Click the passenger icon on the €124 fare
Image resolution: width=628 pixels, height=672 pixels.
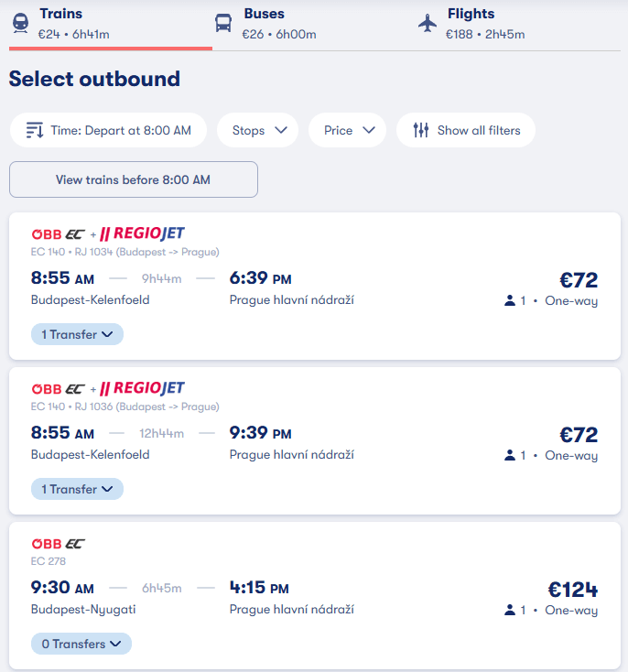(510, 610)
